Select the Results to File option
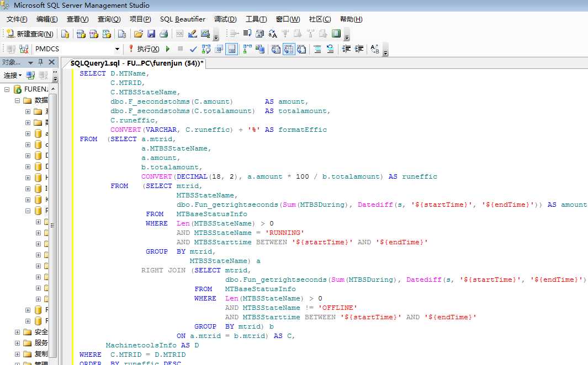The image size is (588, 365). (301, 49)
